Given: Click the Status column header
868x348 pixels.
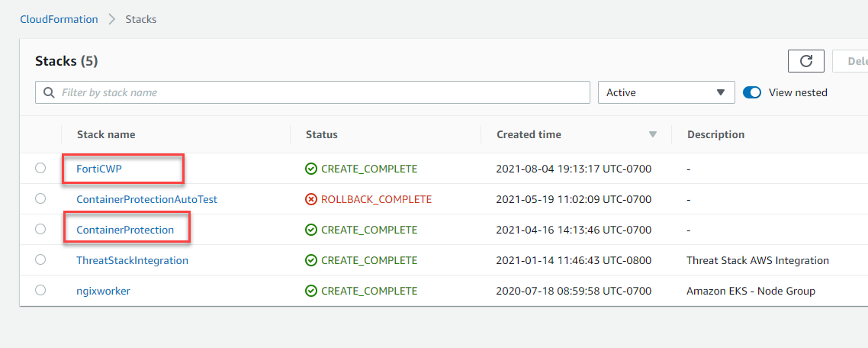Looking at the screenshot, I should pyautogui.click(x=321, y=134).
